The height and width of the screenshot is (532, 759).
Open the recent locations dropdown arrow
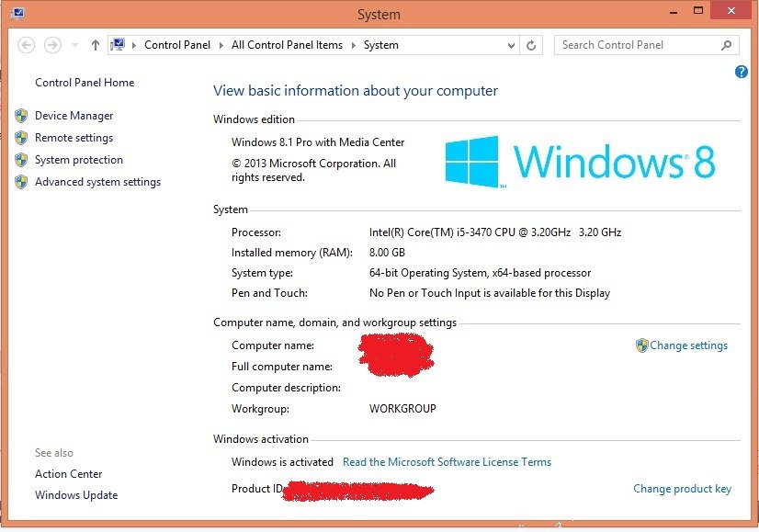coord(75,45)
